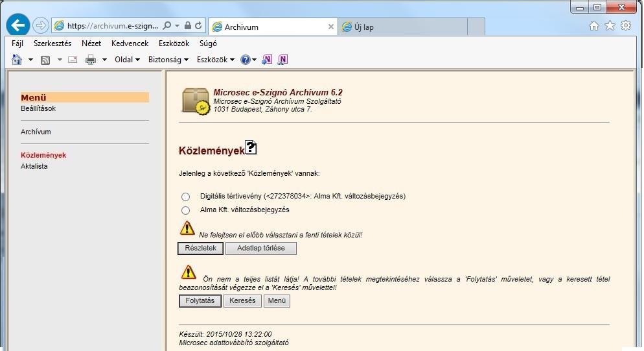Image resolution: width=644 pixels, height=351 pixels.
Task: Open the Biztonság dropdown
Action: tap(168, 60)
